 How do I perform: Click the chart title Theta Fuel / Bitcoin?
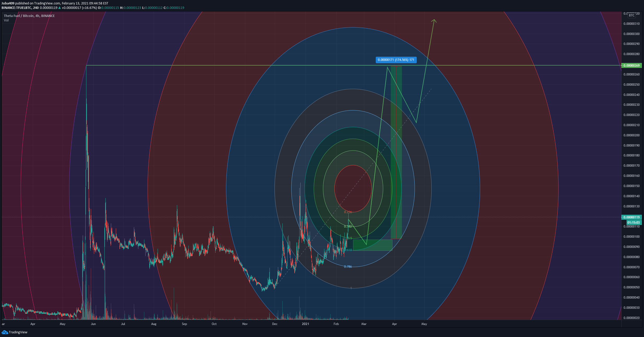(19, 16)
